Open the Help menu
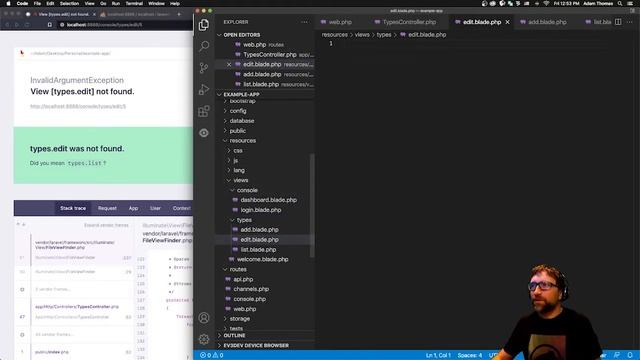640x360 pixels. [175, 3]
